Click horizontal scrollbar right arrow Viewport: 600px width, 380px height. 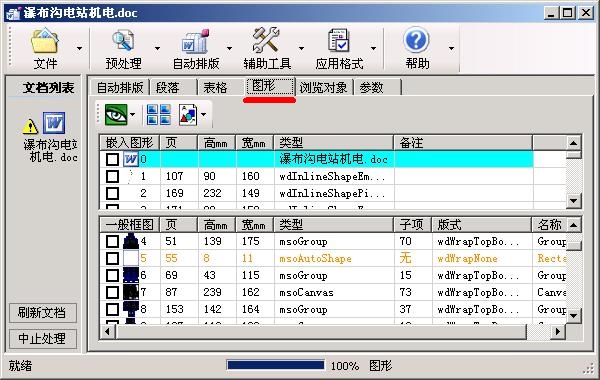tap(558, 331)
